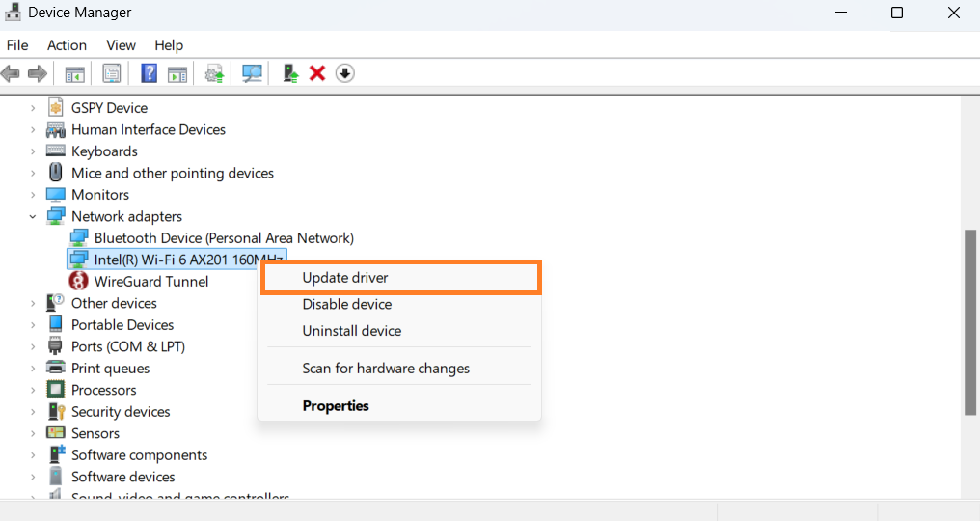Click Show/Hide Console Tree toolbar icon
Image resolution: width=980 pixels, height=521 pixels.
pos(75,73)
